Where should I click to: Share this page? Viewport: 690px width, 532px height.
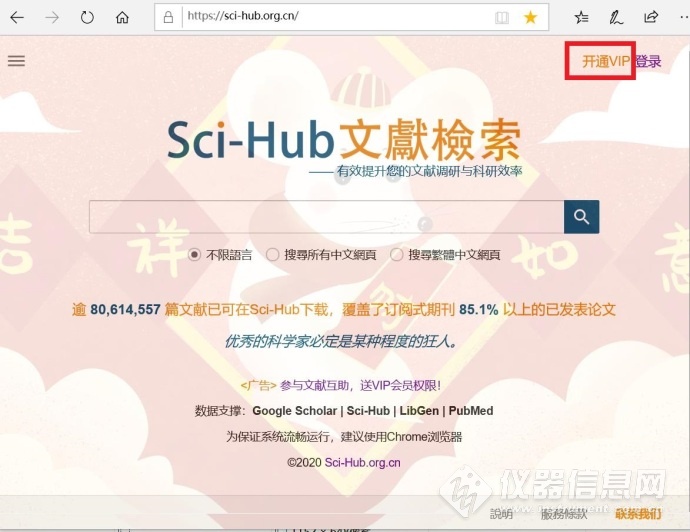pos(651,17)
